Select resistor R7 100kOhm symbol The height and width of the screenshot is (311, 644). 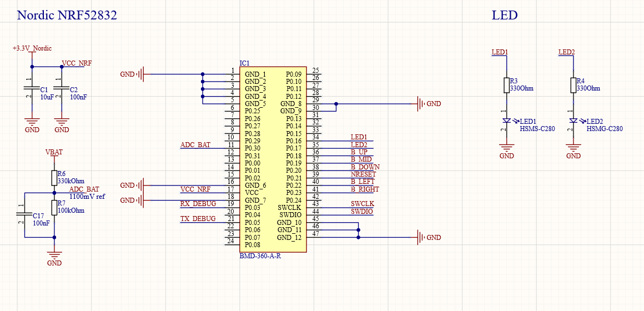coord(54,208)
